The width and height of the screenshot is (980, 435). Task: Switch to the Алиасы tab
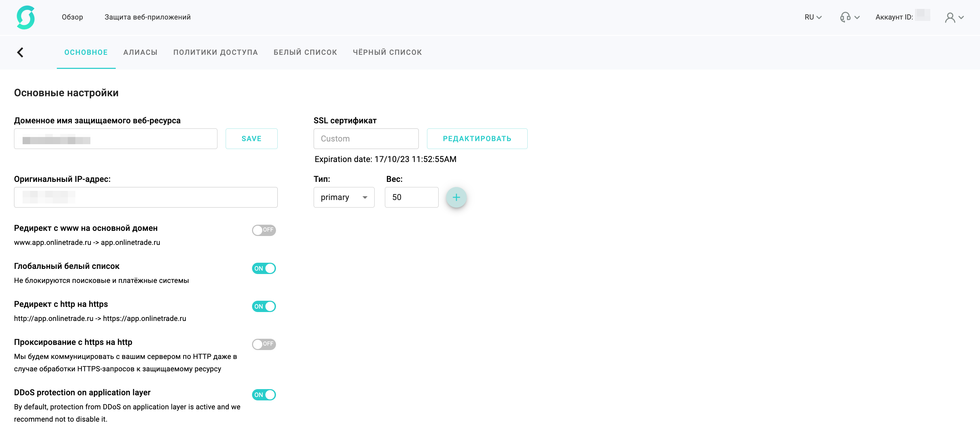tap(140, 52)
